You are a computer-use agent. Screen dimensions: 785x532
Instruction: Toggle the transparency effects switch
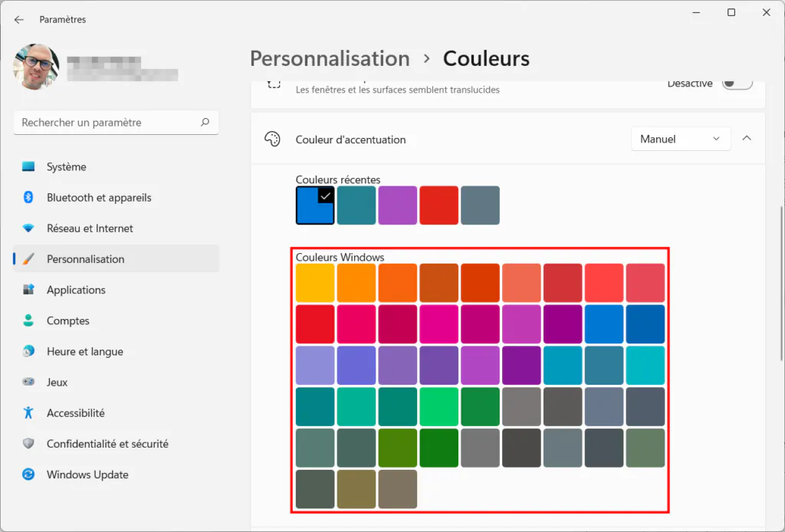[737, 84]
